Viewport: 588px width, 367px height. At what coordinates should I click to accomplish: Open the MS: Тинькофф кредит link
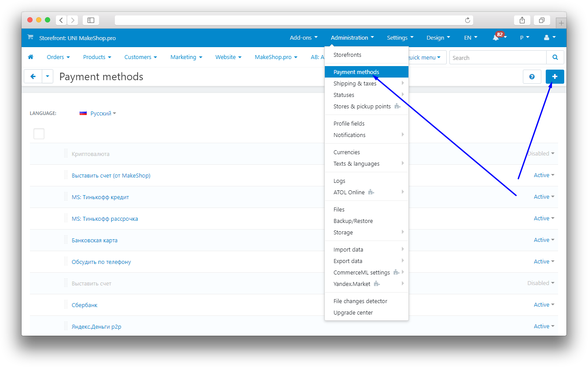100,197
